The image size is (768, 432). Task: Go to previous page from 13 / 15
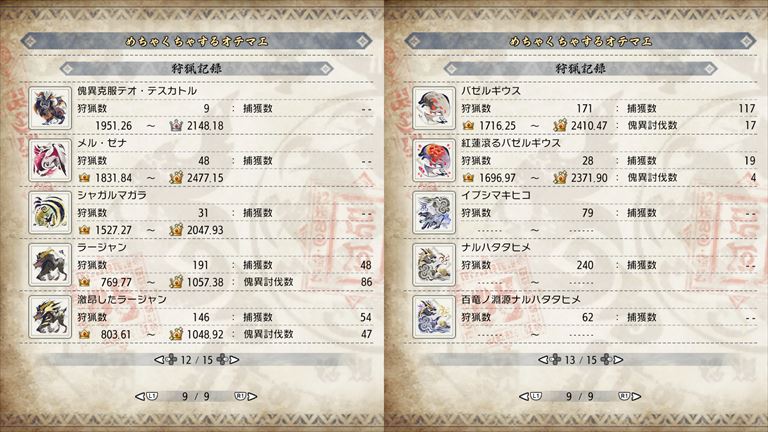tap(550, 360)
